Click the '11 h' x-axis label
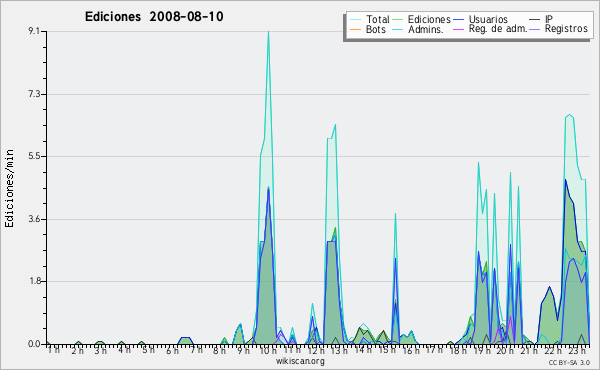Viewport: 600px width, 370px height. (292, 350)
